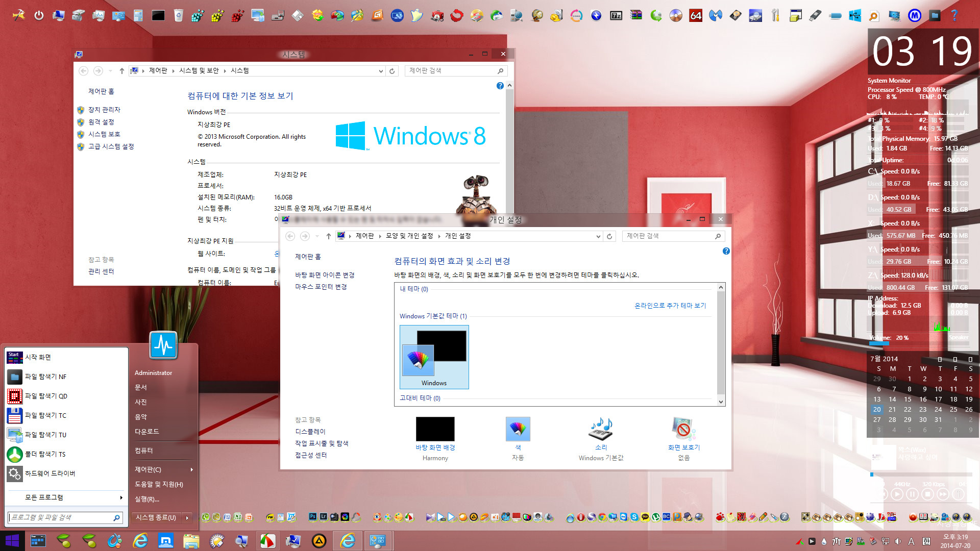Open 도움말 및 지원(H) in Start menu

click(x=159, y=484)
